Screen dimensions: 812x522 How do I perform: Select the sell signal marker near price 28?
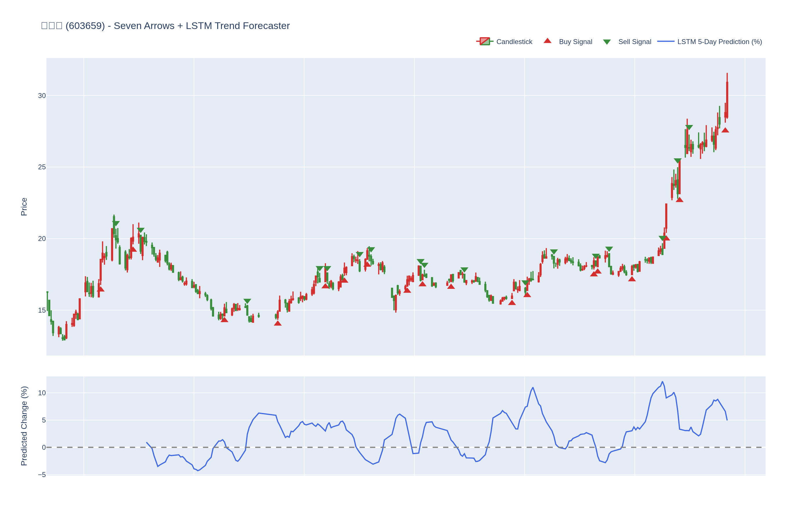pos(689,127)
